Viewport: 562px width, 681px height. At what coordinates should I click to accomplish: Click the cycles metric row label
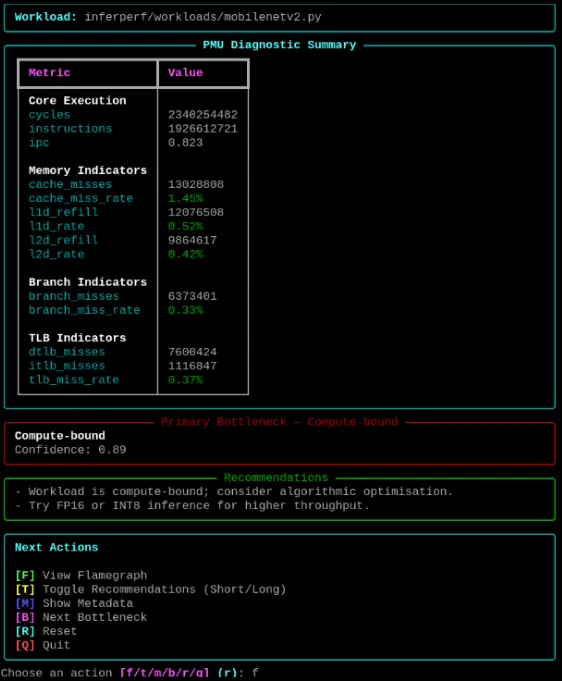click(x=50, y=115)
